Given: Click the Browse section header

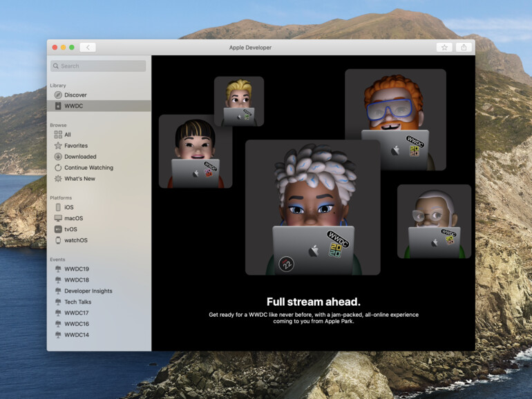Looking at the screenshot, I should click(58, 125).
